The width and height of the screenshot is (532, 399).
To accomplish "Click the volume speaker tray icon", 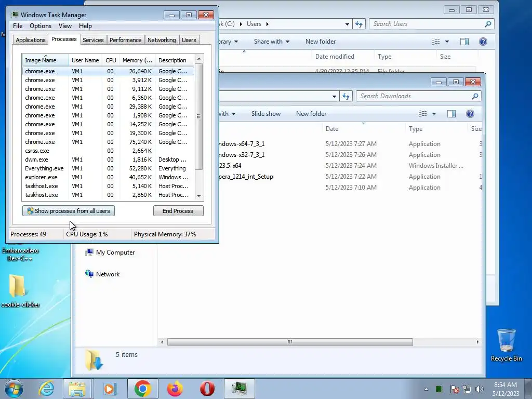I will click(480, 389).
